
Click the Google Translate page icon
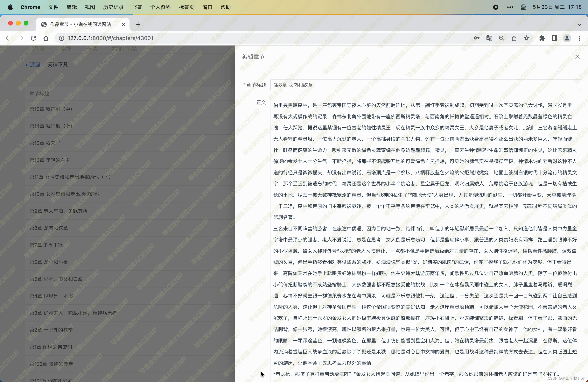pos(489,38)
